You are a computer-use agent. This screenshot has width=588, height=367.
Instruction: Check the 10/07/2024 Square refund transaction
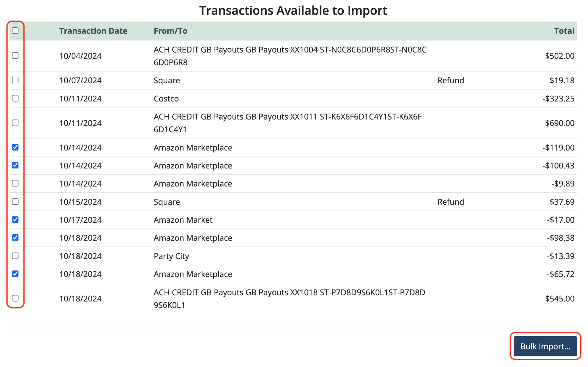tap(15, 80)
